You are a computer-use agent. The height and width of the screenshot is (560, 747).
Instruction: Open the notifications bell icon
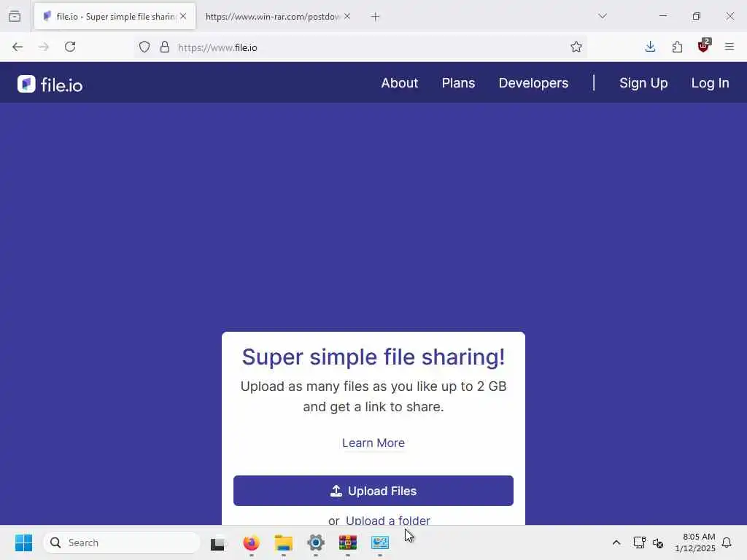point(727,542)
